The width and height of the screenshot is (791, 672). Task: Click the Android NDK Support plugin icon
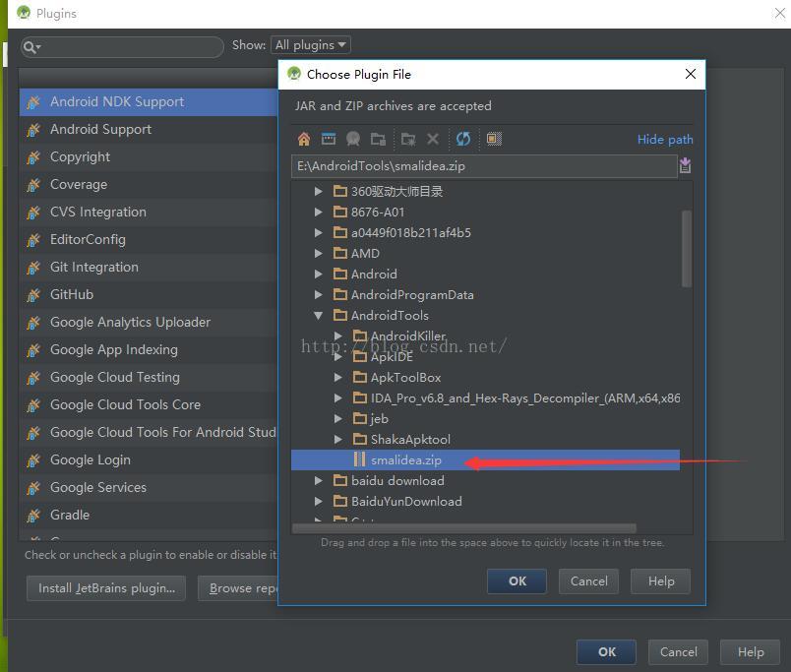(x=33, y=102)
